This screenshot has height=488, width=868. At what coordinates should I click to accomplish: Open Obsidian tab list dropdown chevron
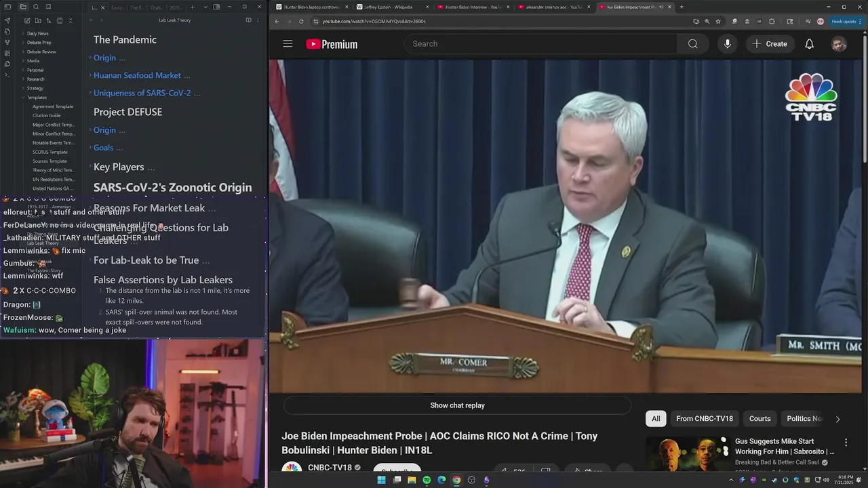[x=205, y=7]
